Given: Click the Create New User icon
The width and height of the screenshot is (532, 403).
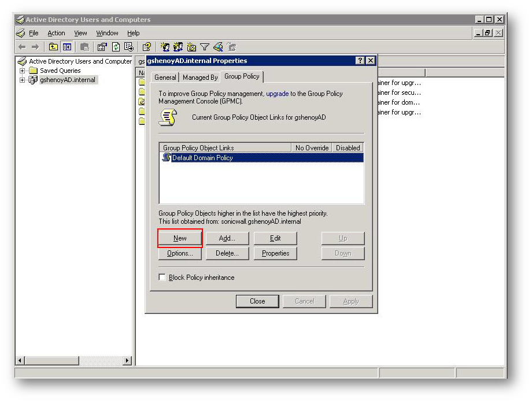Looking at the screenshot, I should [165, 47].
